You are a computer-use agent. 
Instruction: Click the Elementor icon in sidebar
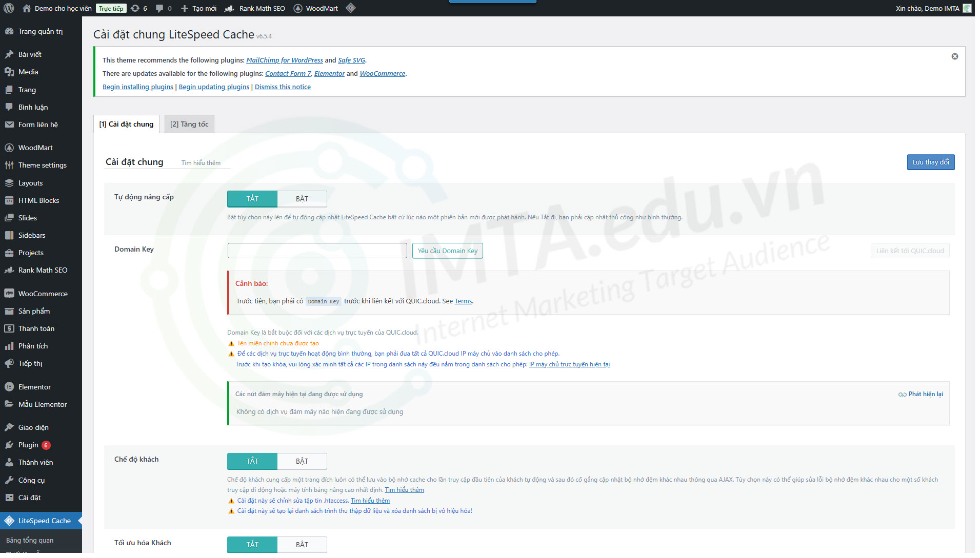point(9,387)
